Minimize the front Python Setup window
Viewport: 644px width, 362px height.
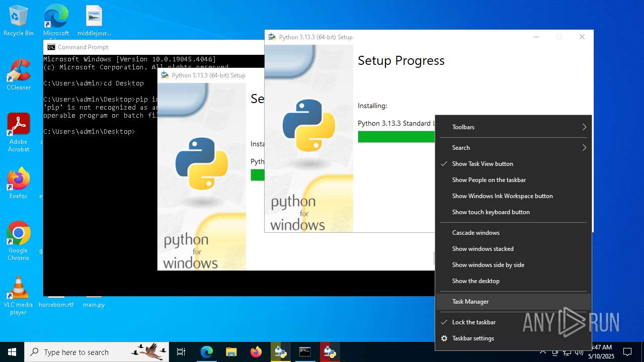(536, 37)
